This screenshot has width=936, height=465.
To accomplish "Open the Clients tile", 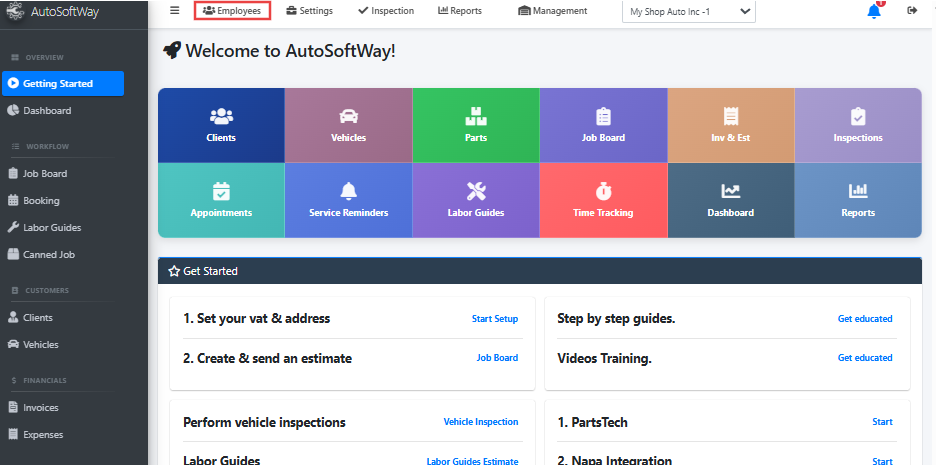I will point(221,125).
